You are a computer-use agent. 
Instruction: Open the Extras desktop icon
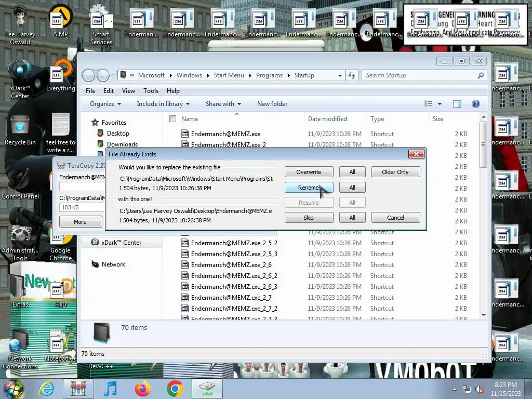20,290
